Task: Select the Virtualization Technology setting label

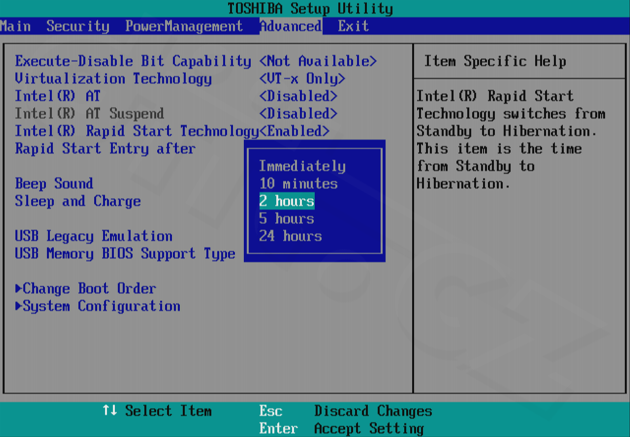Action: [113, 78]
